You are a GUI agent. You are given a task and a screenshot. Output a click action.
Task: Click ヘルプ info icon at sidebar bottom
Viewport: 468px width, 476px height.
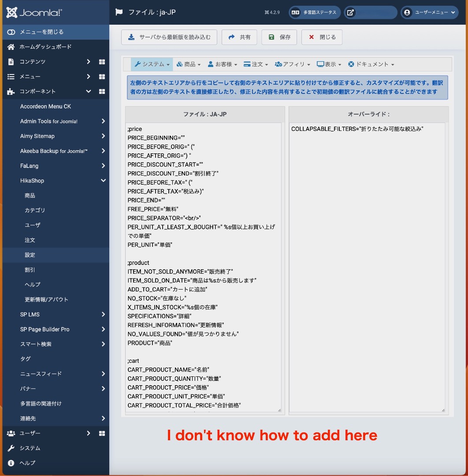point(11,463)
